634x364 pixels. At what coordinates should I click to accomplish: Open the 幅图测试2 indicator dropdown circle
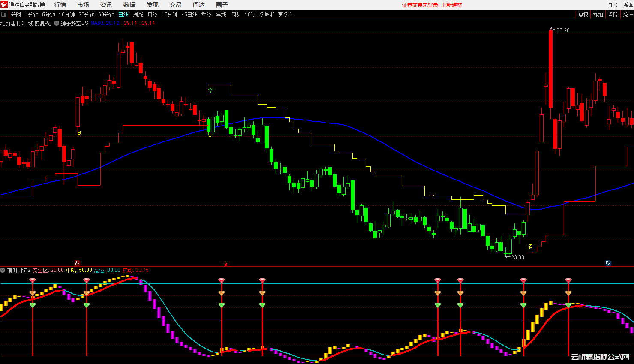pyautogui.click(x=3, y=270)
